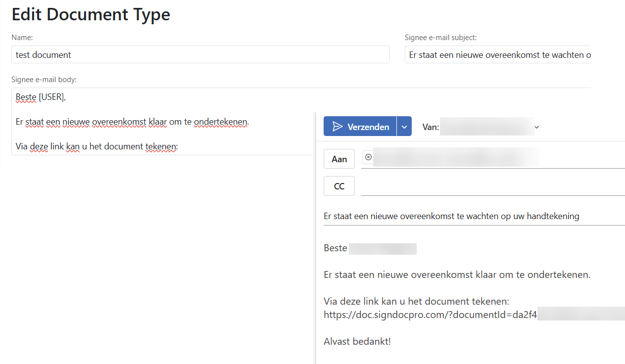
Task: Click the Edit Document Type heading
Action: point(91,14)
